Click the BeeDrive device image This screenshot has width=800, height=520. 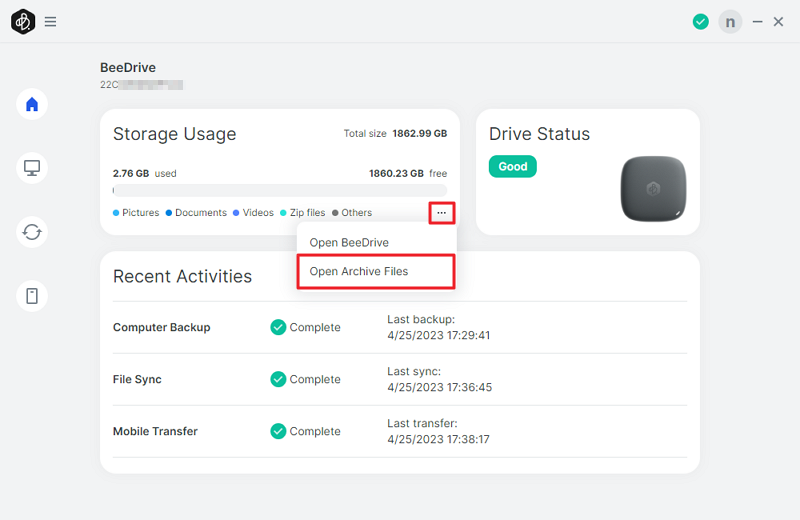[653, 189]
